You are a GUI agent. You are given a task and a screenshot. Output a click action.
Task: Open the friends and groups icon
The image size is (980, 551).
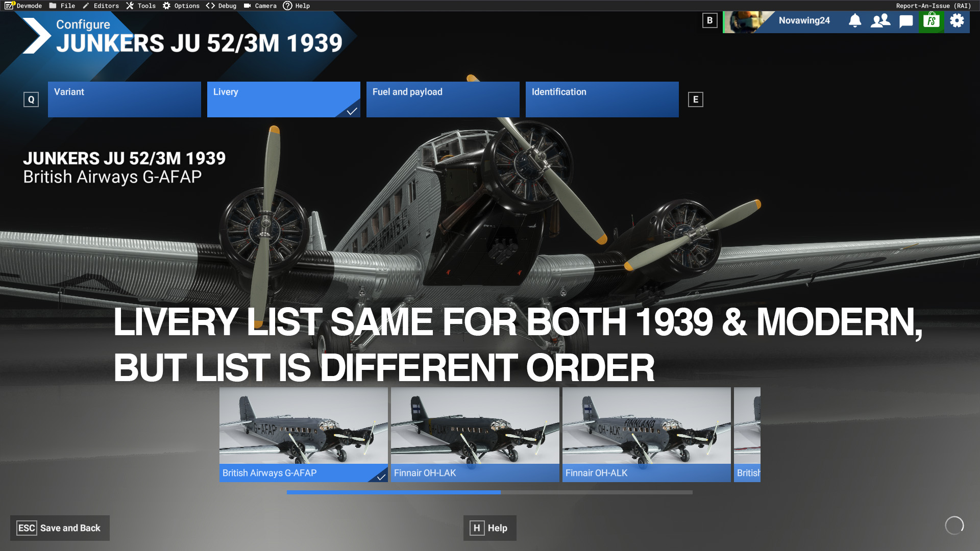click(x=880, y=21)
